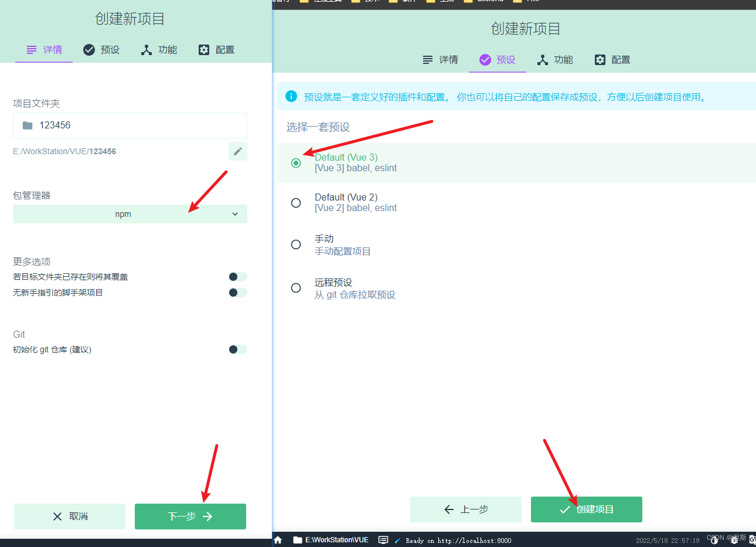Viewport: 756px width, 547px height.
Task: Click the project folder name field '123456'
Action: pos(130,125)
